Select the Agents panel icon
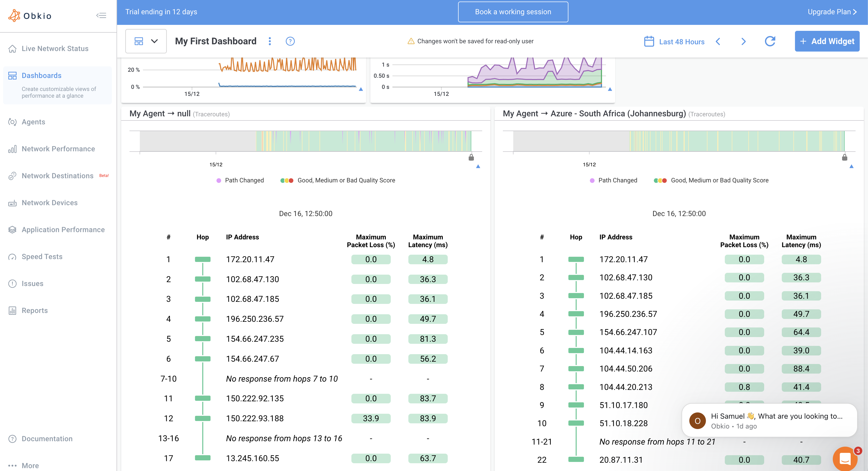 click(x=12, y=122)
